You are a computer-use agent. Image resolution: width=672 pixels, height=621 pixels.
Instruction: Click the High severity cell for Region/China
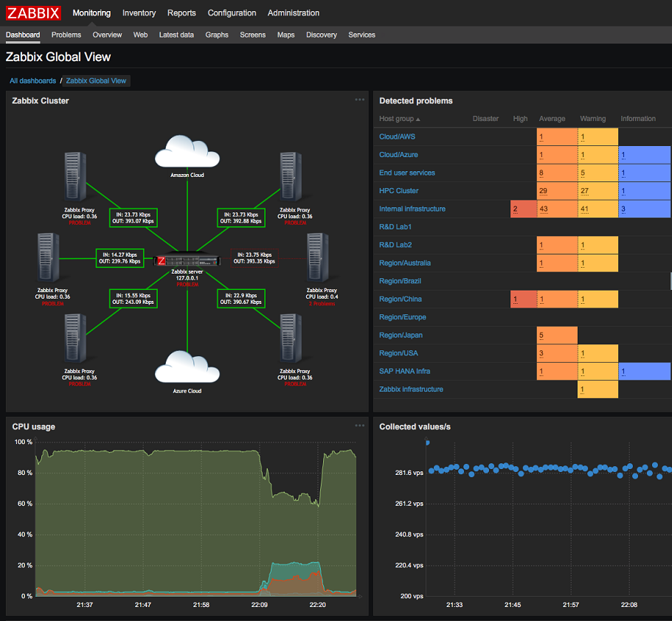[x=523, y=299]
